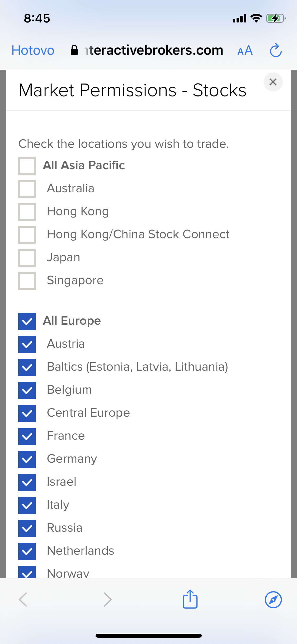Disable the Russia checkbox
Image resolution: width=297 pixels, height=644 pixels.
27,528
